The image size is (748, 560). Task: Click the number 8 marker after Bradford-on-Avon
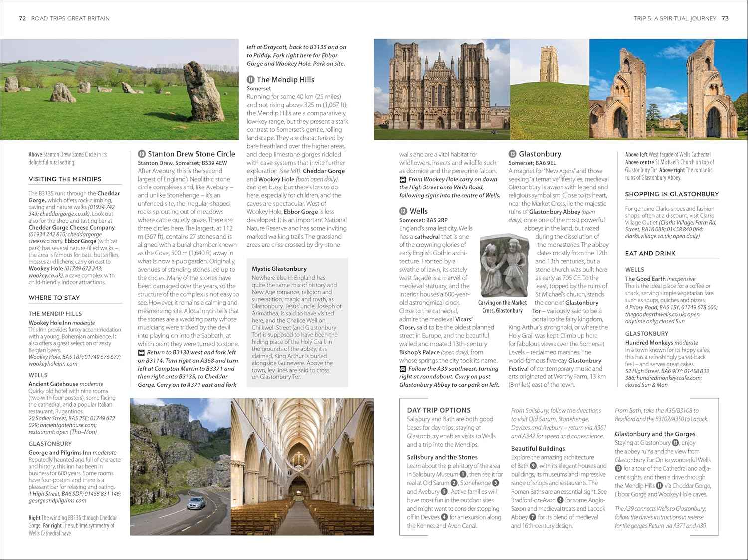560,500
